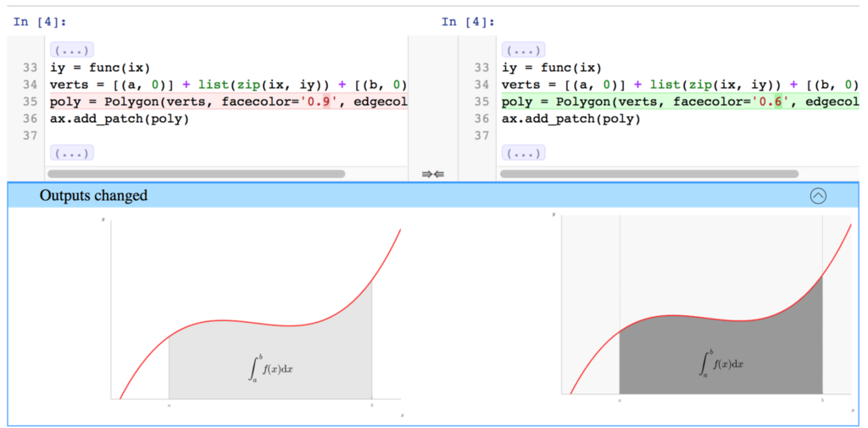
Task: Expand the bottom collapsed lines in left pane
Action: click(72, 153)
